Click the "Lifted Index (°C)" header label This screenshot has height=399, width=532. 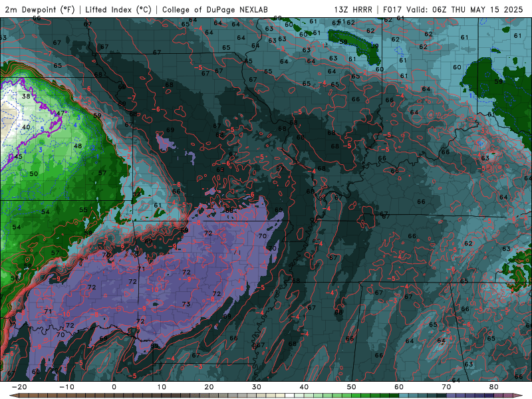click(118, 9)
